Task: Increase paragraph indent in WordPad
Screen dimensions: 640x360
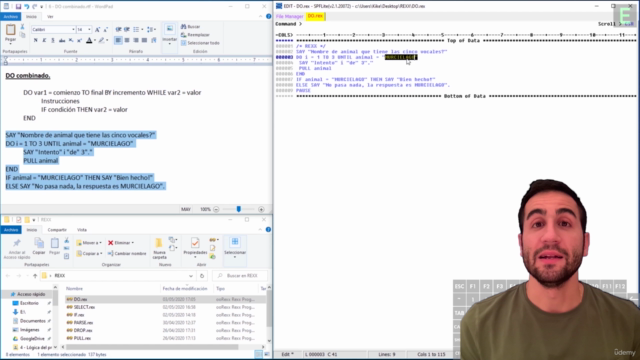Action: (127, 29)
